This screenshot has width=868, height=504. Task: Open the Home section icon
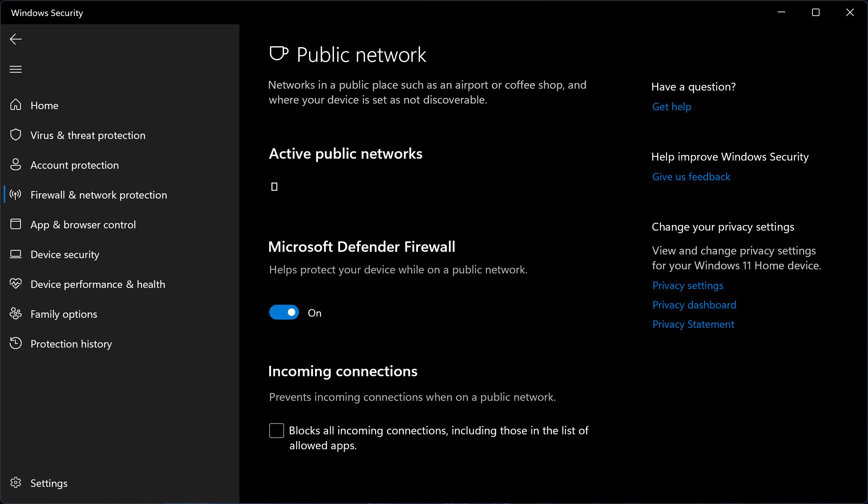[16, 105]
